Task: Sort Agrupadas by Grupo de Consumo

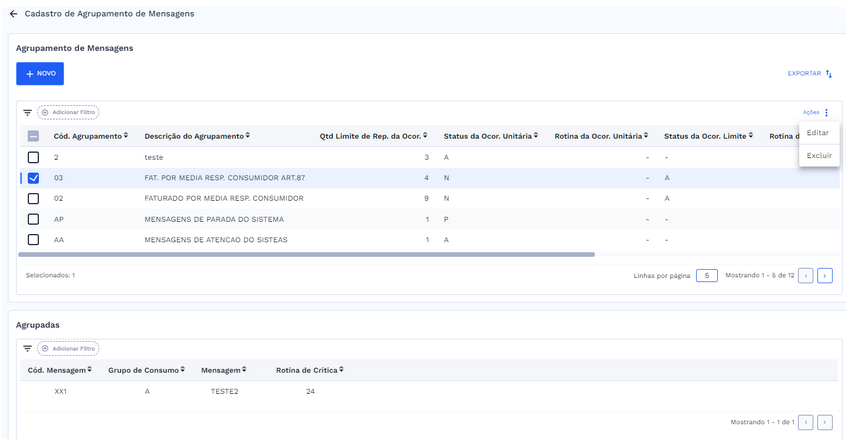Action: point(183,370)
